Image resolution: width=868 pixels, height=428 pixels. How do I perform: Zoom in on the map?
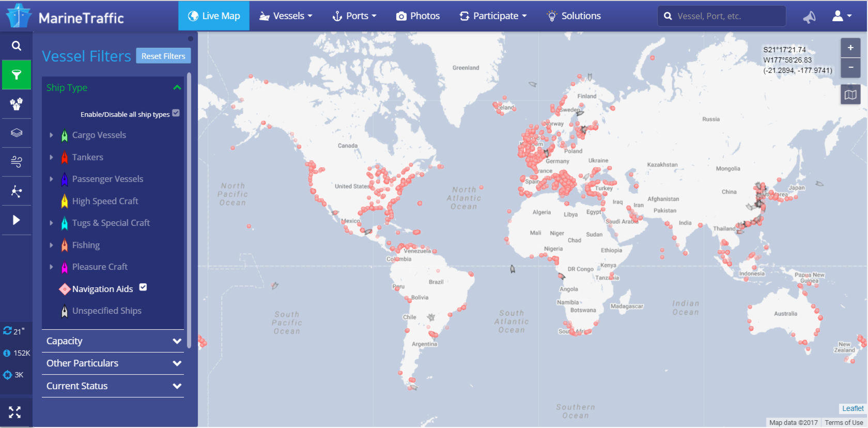pyautogui.click(x=850, y=48)
